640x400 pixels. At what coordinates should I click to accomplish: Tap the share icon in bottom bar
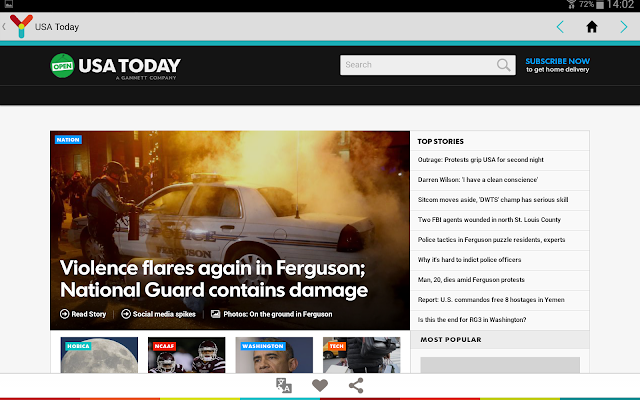[356, 385]
